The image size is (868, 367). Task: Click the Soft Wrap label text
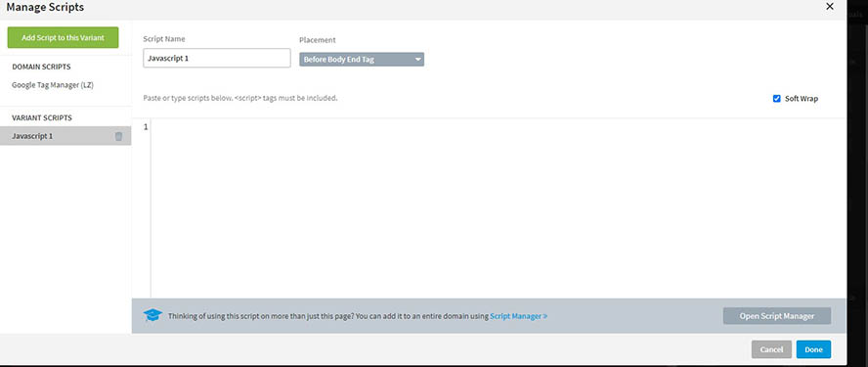point(801,99)
